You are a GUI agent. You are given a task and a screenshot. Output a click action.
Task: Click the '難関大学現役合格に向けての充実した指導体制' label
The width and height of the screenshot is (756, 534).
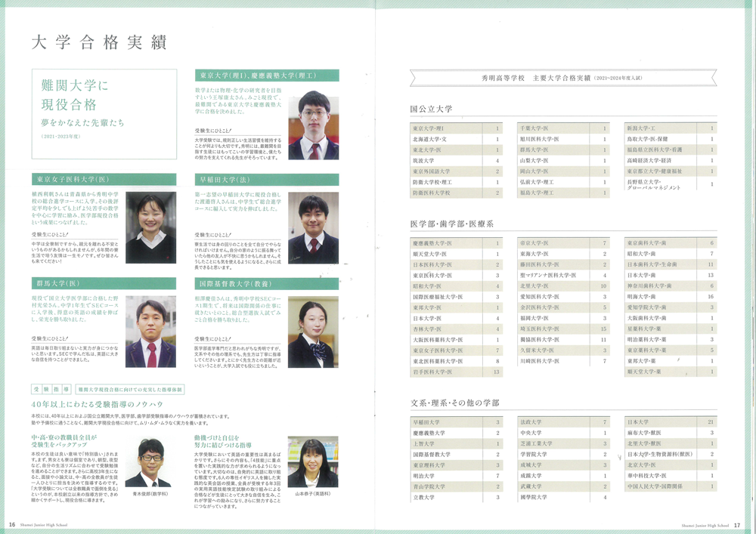pyautogui.click(x=130, y=389)
